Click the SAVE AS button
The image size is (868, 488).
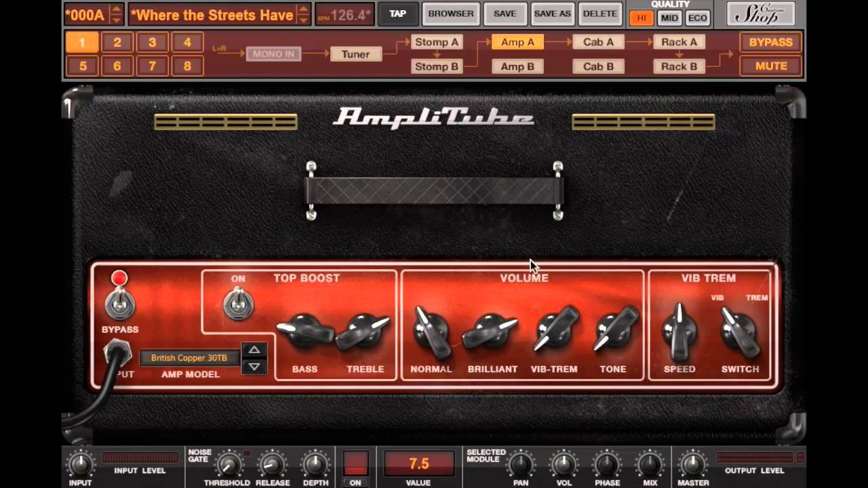coord(553,14)
